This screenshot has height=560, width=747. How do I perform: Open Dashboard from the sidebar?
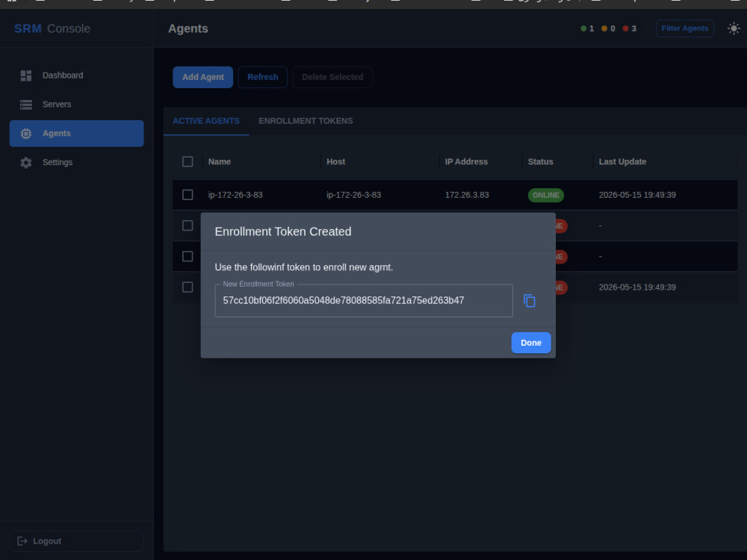click(77, 75)
